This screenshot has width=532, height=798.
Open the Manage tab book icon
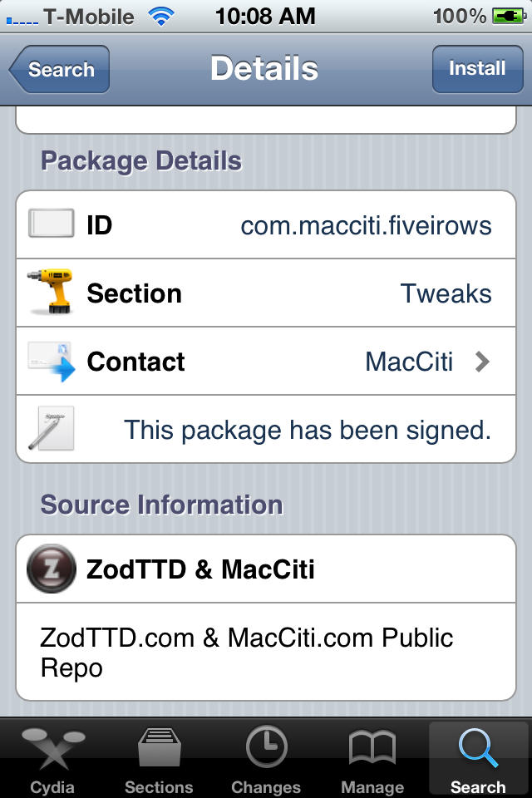(372, 747)
